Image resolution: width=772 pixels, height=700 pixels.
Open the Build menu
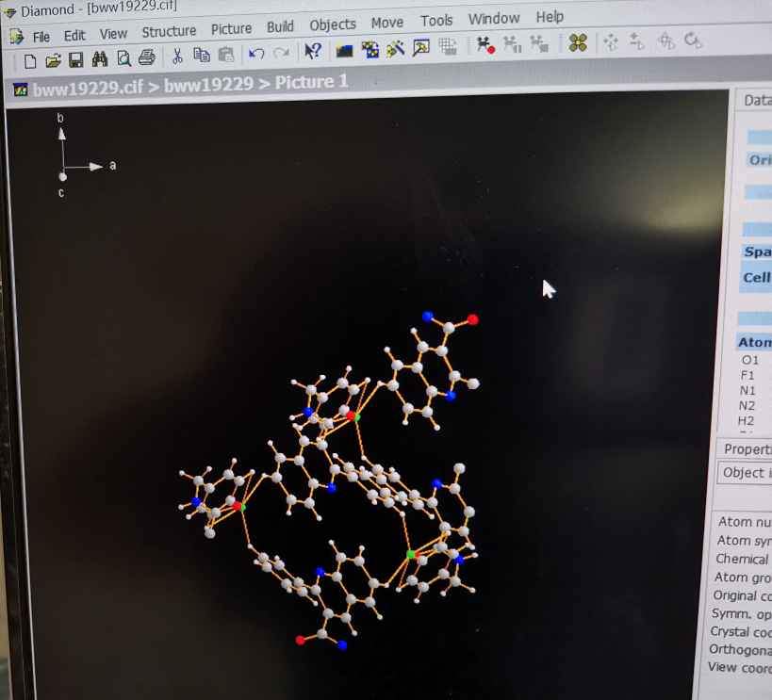tap(280, 26)
